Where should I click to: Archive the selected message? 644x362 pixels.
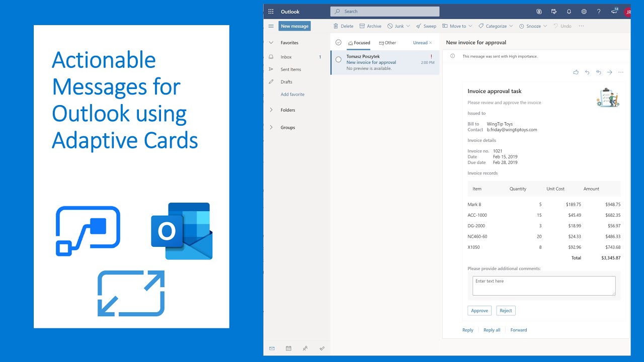point(370,26)
